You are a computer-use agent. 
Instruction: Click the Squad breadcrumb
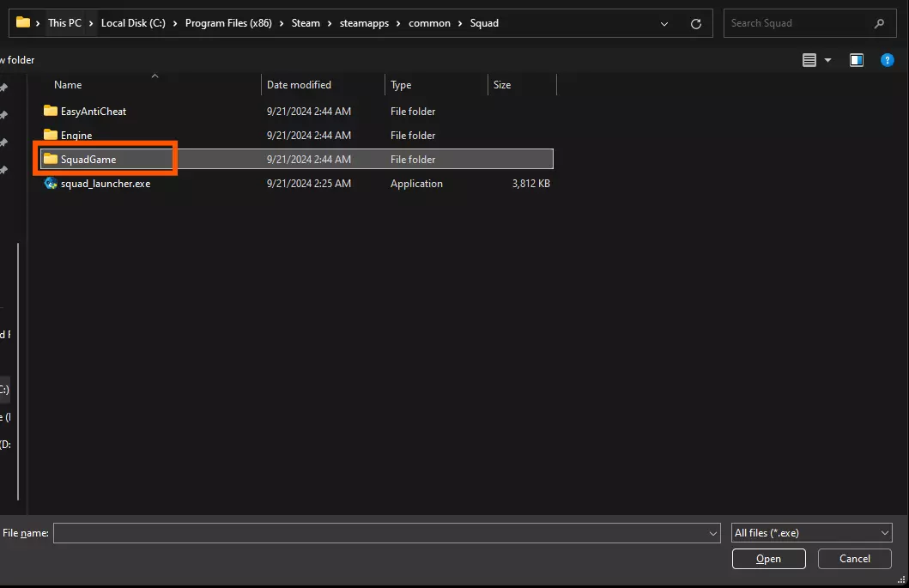click(484, 23)
